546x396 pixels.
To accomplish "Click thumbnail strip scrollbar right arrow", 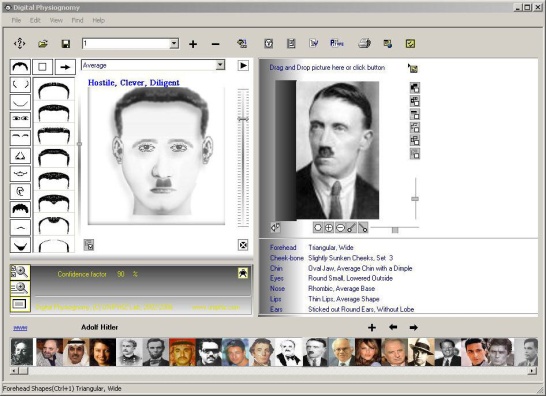I will [532, 371].
